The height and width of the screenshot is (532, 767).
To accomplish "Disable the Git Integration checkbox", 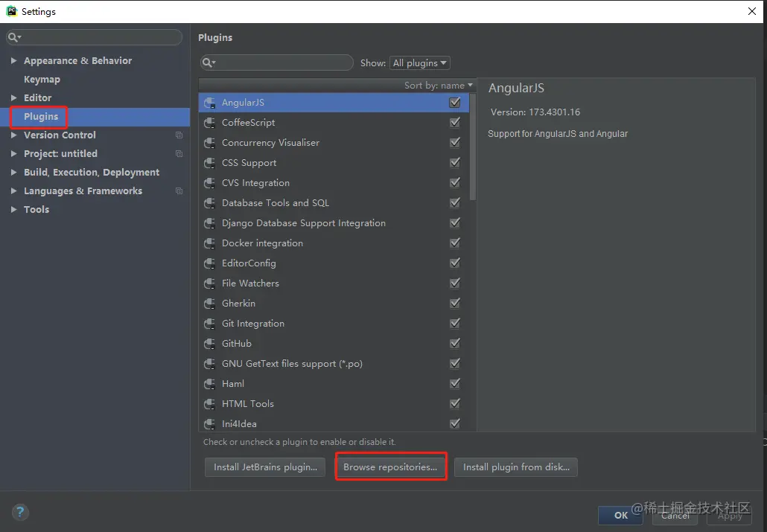I will tap(455, 323).
